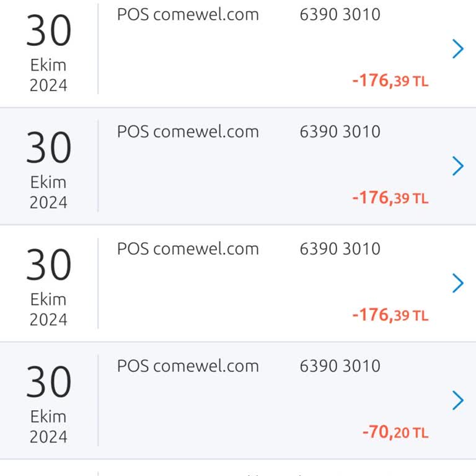The width and height of the screenshot is (476, 476).
Task: Click the third POS comewel.com transaction label
Action: [x=188, y=249]
